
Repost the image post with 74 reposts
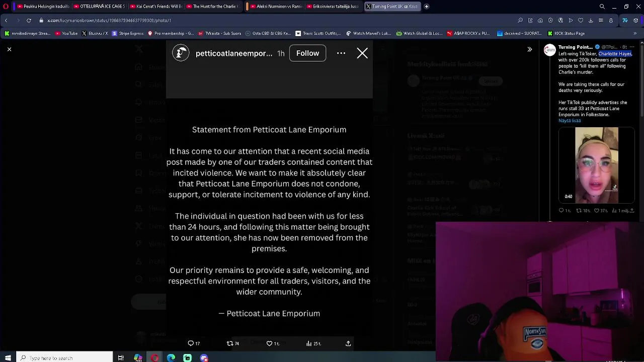click(233, 343)
